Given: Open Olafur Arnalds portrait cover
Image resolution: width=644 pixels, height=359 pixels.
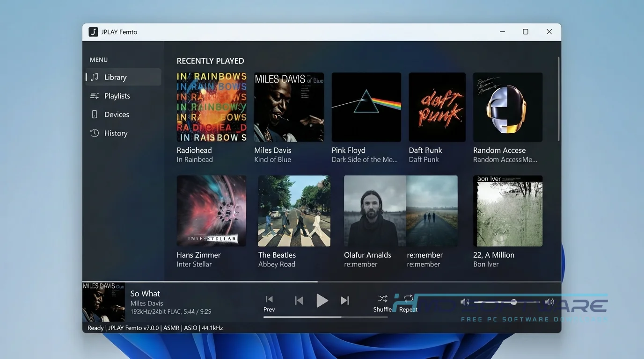Looking at the screenshot, I should pos(375,211).
